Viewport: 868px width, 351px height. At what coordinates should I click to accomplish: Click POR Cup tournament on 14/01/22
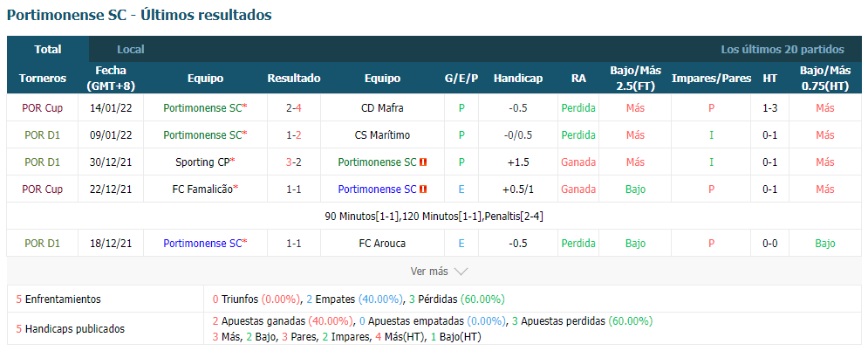[42, 108]
